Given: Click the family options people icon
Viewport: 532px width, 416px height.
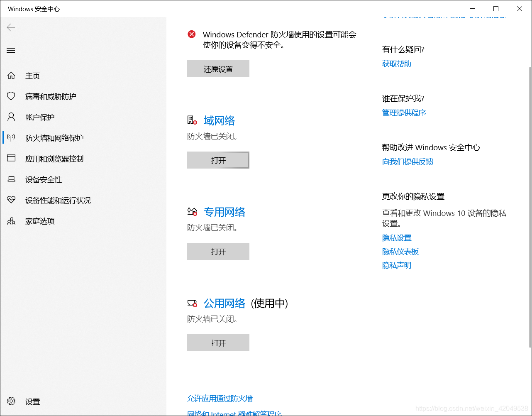Looking at the screenshot, I should pyautogui.click(x=11, y=221).
